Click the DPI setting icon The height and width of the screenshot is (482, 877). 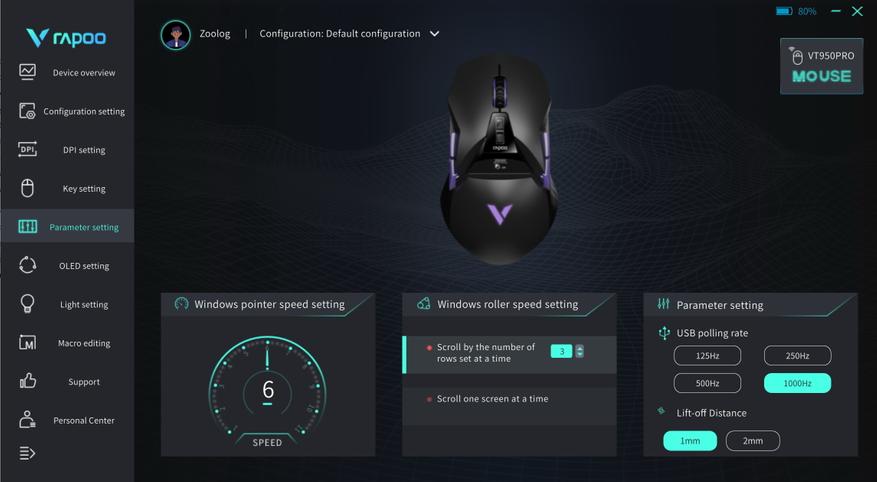(27, 149)
